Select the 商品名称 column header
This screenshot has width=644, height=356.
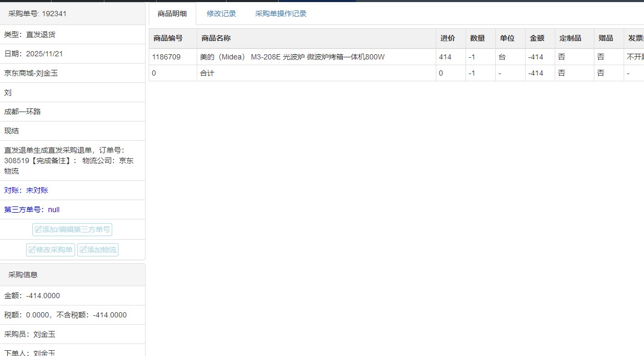[x=216, y=38]
